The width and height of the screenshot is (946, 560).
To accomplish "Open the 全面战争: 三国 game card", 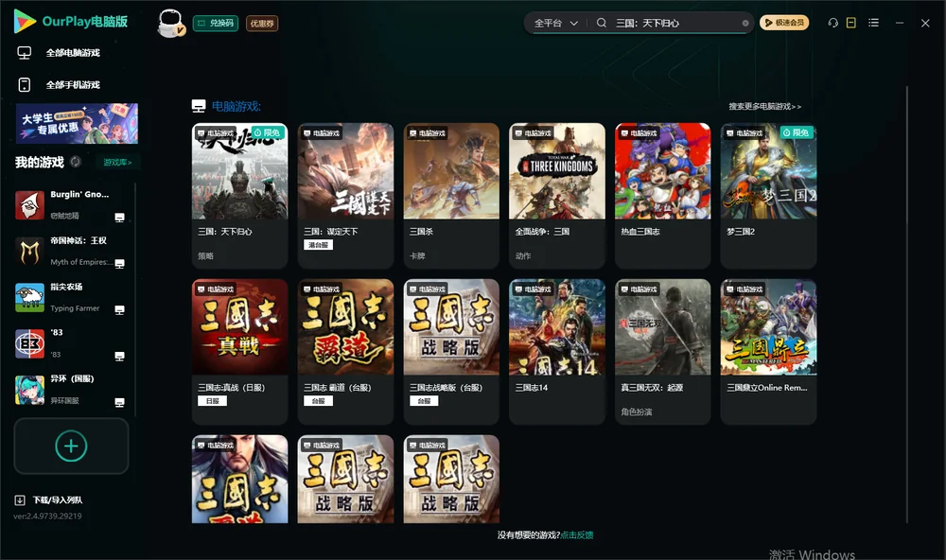I will tap(557, 196).
